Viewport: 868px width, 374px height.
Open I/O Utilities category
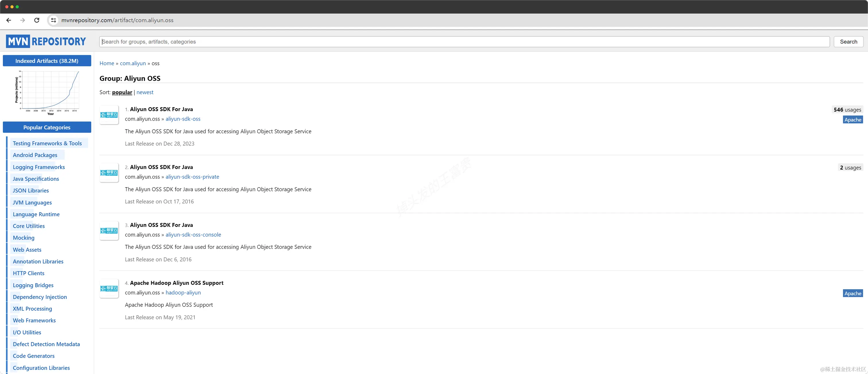[27, 333]
